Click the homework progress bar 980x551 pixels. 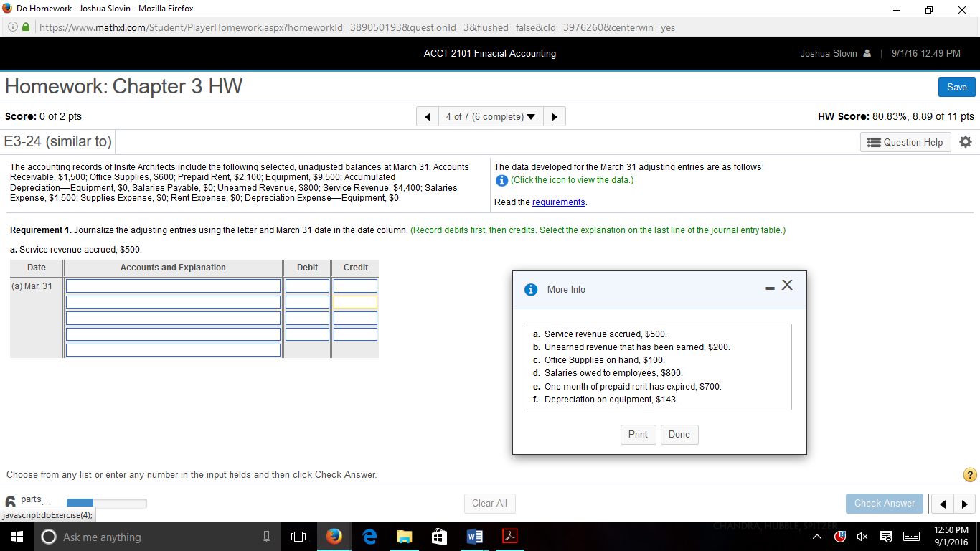(106, 503)
